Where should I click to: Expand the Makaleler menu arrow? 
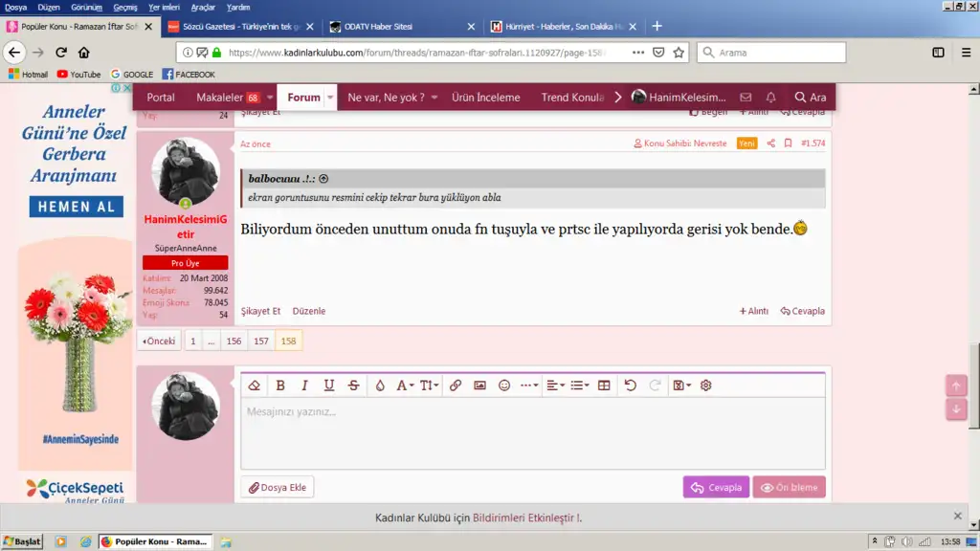click(x=270, y=98)
